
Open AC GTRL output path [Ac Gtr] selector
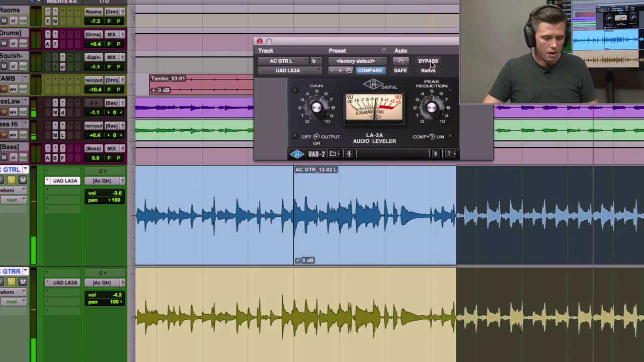(x=102, y=180)
